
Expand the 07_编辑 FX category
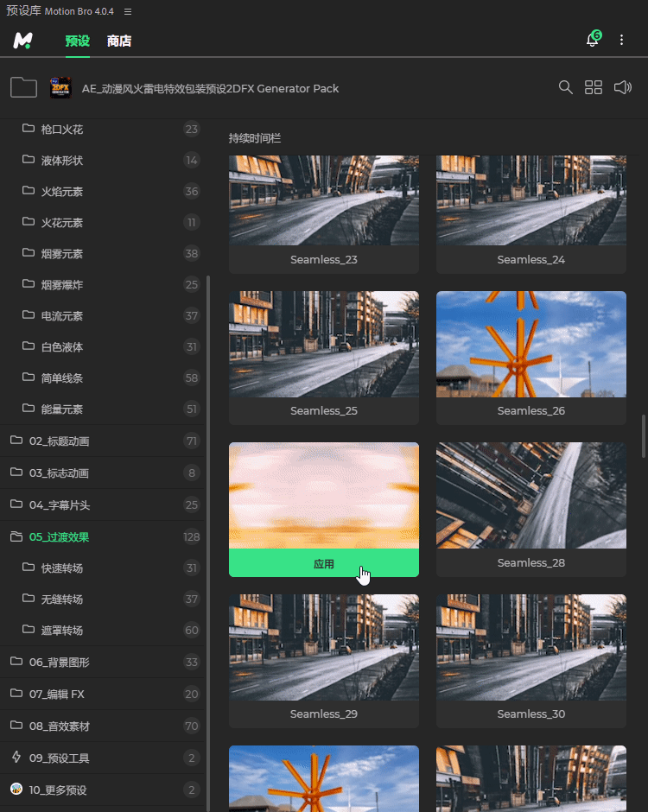[x=103, y=694]
